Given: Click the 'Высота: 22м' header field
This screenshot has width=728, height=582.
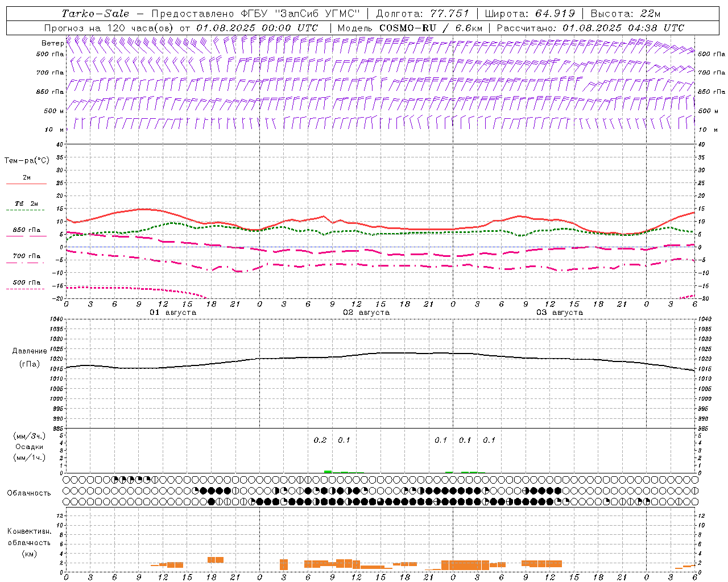Looking at the screenshot, I should (x=626, y=14).
